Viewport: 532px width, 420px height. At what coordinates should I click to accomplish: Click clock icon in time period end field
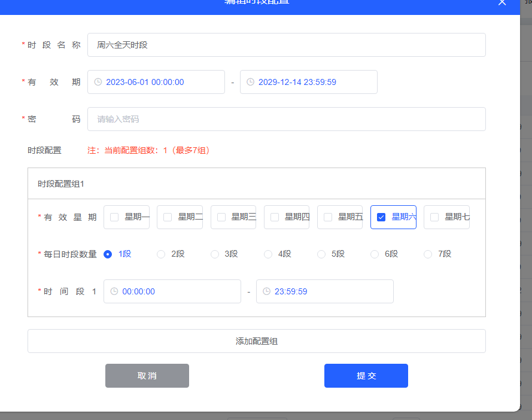pyautogui.click(x=267, y=291)
